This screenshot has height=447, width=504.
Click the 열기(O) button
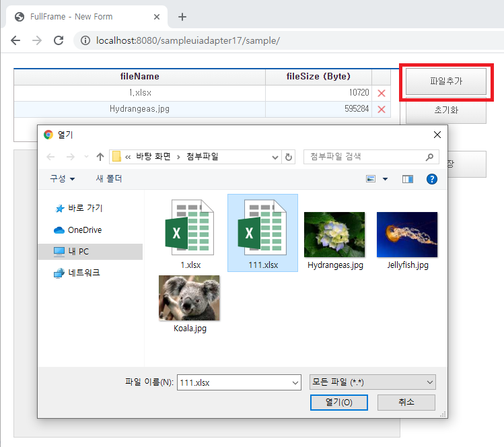(338, 403)
